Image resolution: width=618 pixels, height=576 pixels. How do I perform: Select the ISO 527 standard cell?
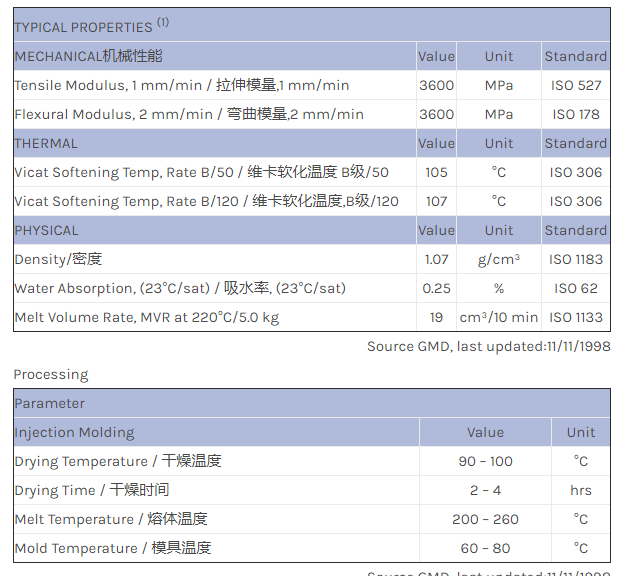click(576, 85)
